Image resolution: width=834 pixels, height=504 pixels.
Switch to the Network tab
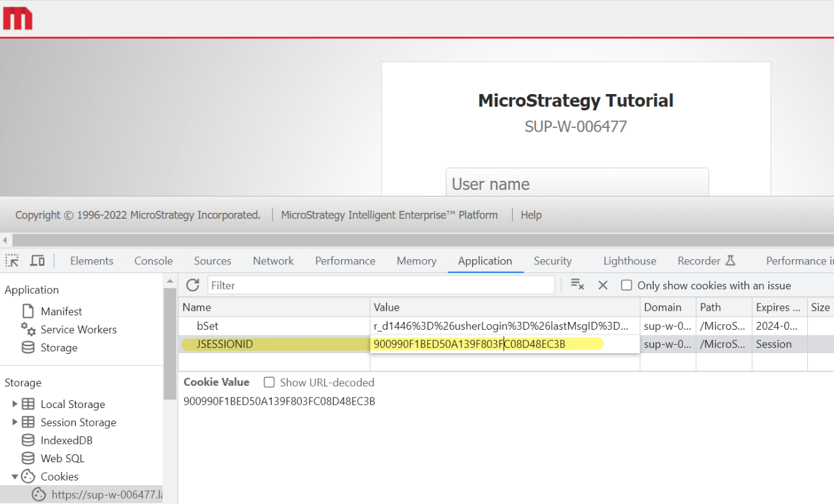pos(273,260)
